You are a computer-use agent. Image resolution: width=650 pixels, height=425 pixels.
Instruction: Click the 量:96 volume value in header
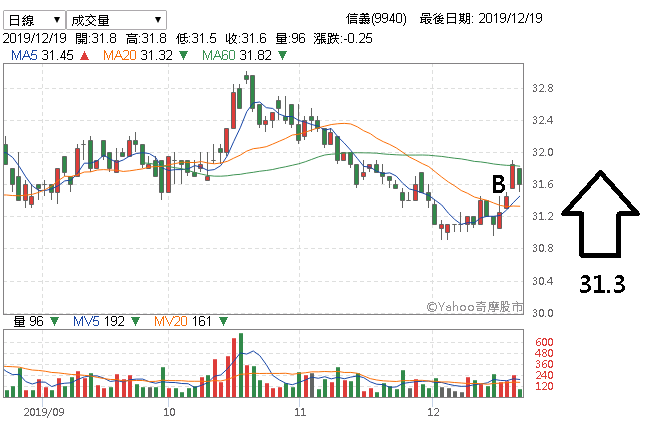290,39
